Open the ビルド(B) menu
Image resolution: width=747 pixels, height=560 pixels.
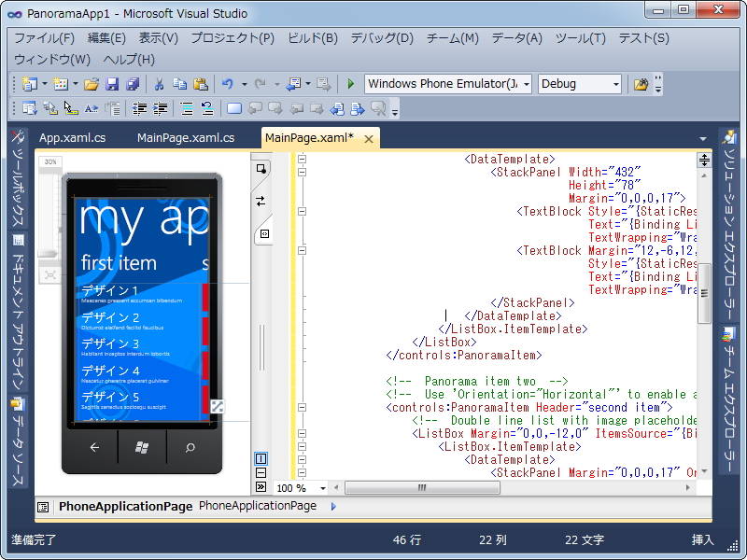coord(312,38)
